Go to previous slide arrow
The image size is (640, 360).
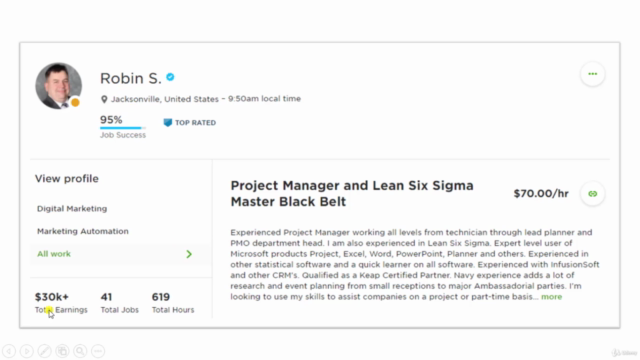9,351
